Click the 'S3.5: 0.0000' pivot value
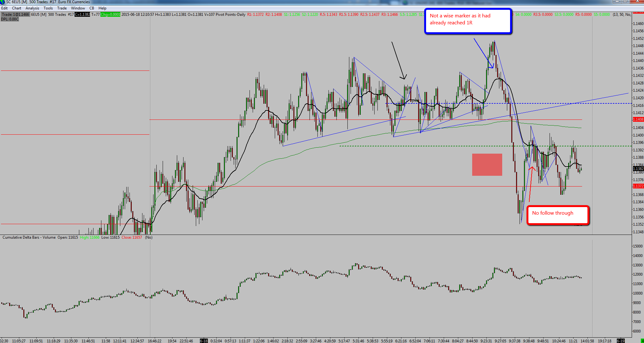The height and width of the screenshot is (343, 644). point(564,15)
